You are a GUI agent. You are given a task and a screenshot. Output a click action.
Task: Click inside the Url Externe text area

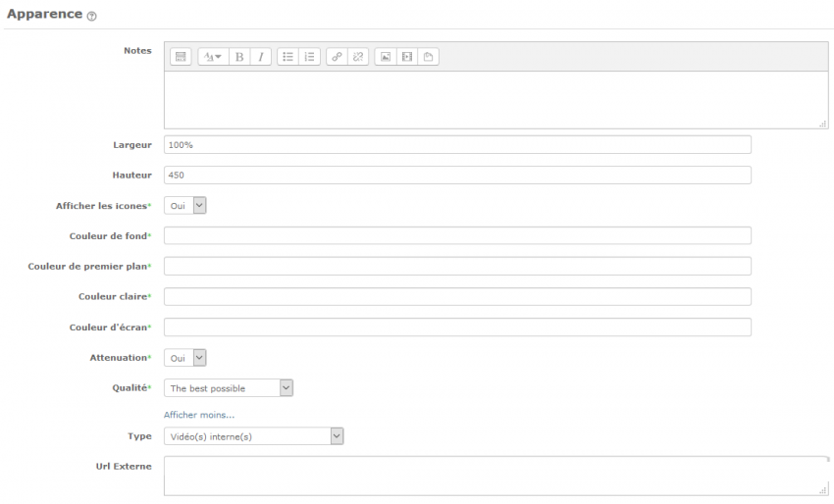click(x=495, y=475)
